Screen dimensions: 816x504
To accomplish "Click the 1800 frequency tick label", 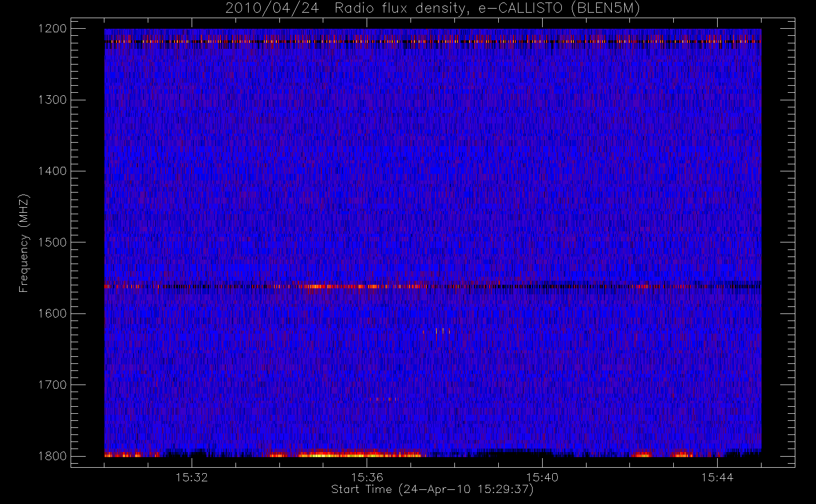I will pos(52,456).
